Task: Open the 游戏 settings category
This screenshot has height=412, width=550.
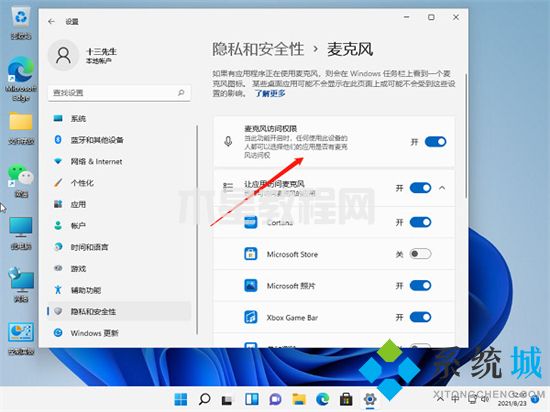Action: 119,269
